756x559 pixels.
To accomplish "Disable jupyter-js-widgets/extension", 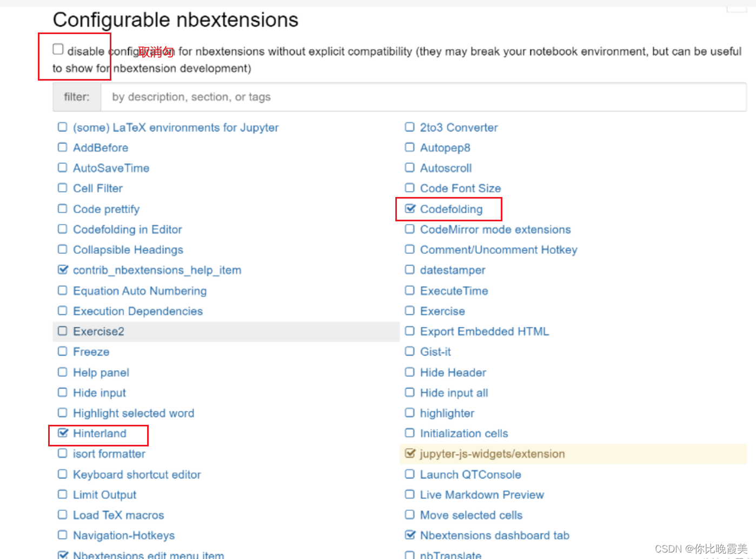I will point(410,453).
